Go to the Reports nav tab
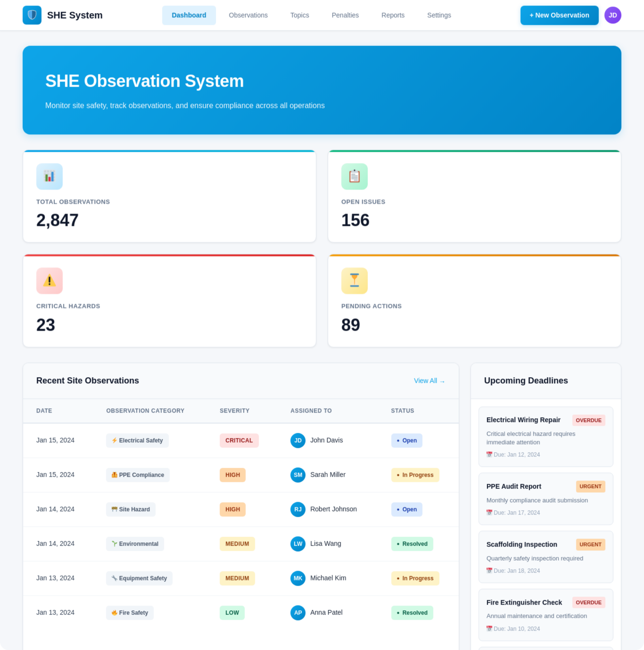 point(393,15)
